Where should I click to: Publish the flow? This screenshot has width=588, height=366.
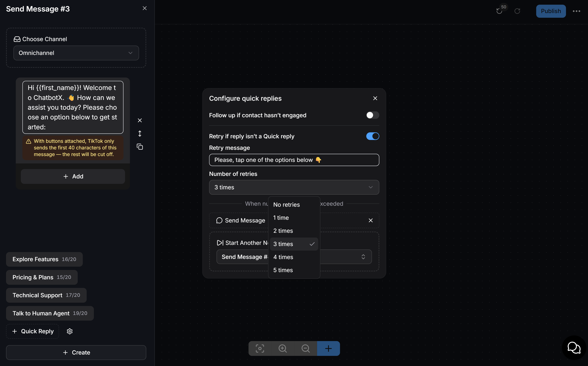click(551, 11)
